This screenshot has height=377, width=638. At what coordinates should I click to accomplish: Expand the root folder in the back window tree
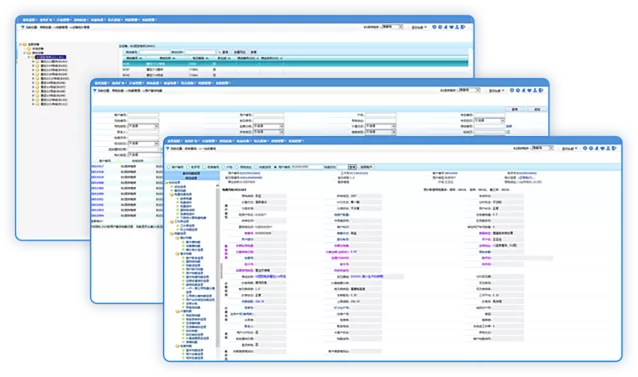coord(20,44)
